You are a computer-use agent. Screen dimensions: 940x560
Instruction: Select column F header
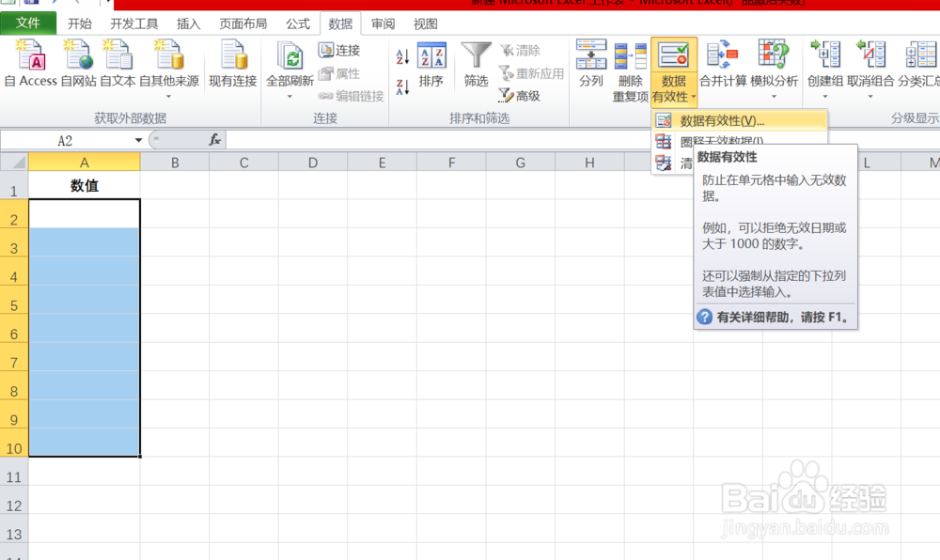point(451,162)
